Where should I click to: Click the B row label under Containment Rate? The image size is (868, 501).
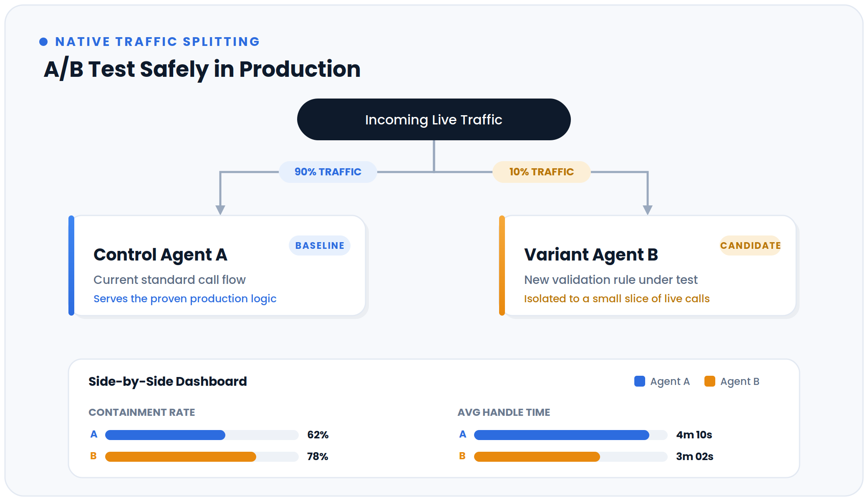click(93, 456)
